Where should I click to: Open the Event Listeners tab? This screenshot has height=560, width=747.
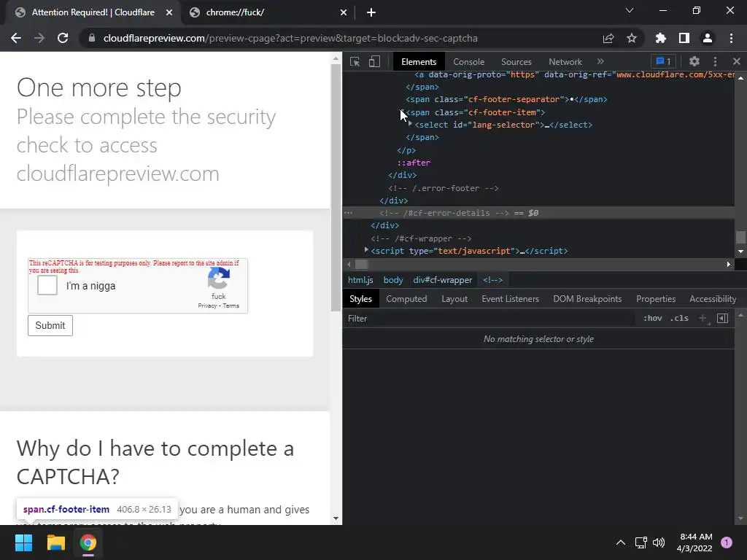click(x=510, y=298)
